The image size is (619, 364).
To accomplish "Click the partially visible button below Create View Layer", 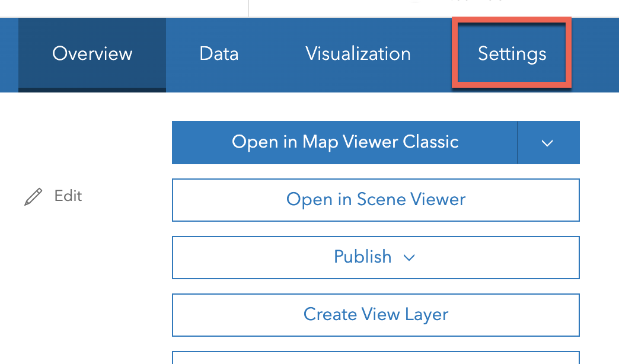I will (x=375, y=357).
